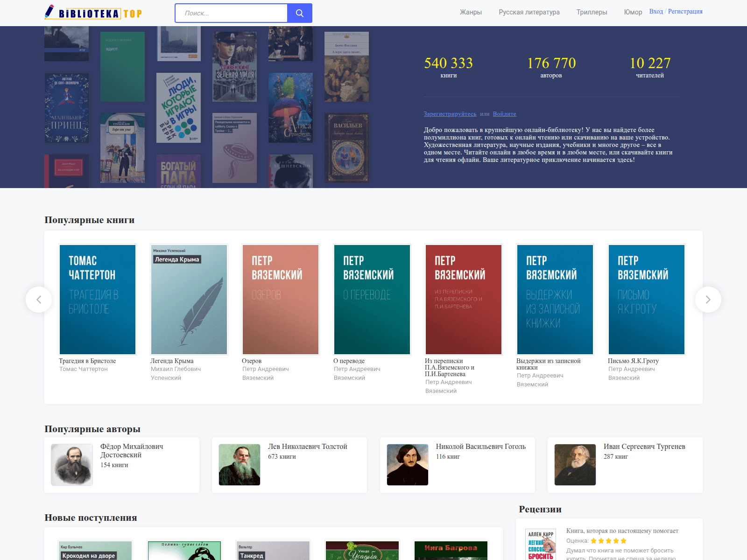Click the five-star rating in the review
The height and width of the screenshot is (560, 747).
(x=608, y=541)
